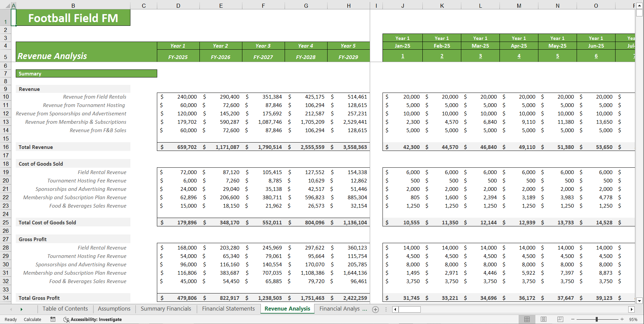The image size is (644, 324).
Task: Open the Summary Financials sheet
Action: (166, 309)
